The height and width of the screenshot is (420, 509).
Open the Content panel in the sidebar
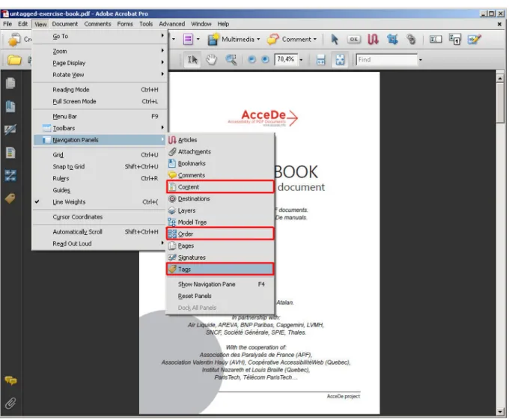tap(10, 153)
